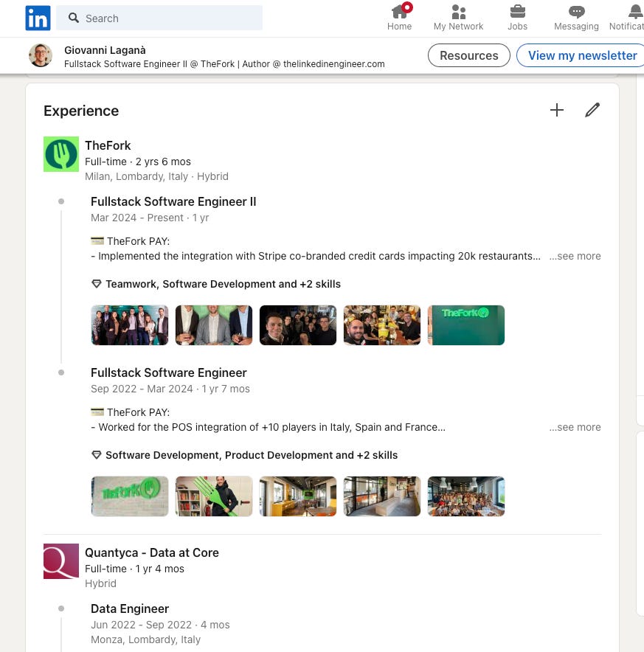Open Software Development, Product Development skills link
The height and width of the screenshot is (652, 644).
point(252,455)
